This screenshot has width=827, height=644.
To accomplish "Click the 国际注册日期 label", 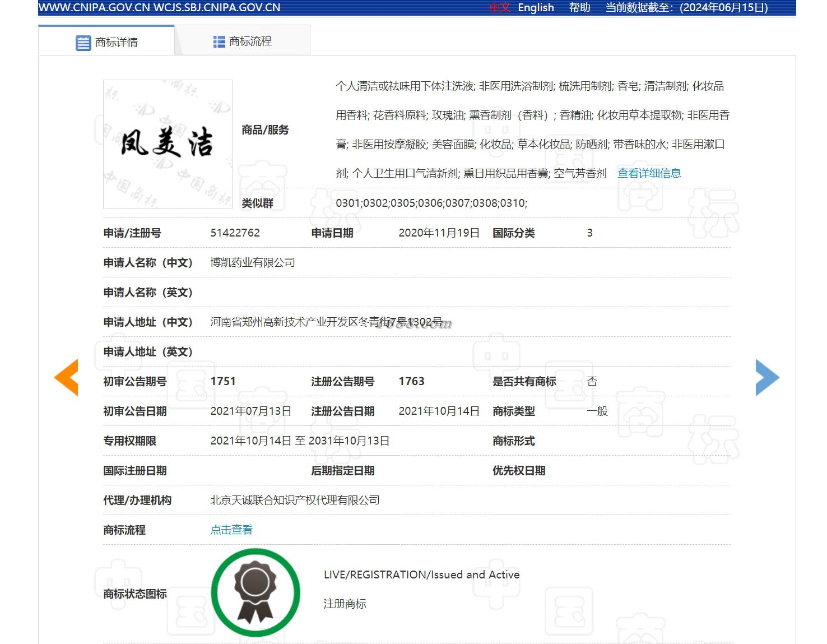I will 135,470.
